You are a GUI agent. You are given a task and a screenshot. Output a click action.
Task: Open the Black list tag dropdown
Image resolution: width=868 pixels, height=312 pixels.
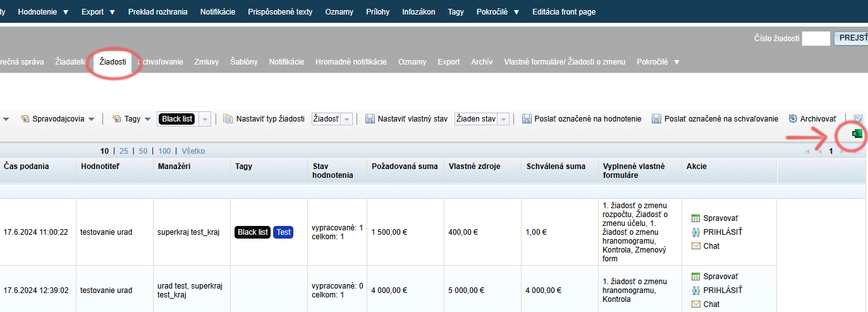click(205, 119)
